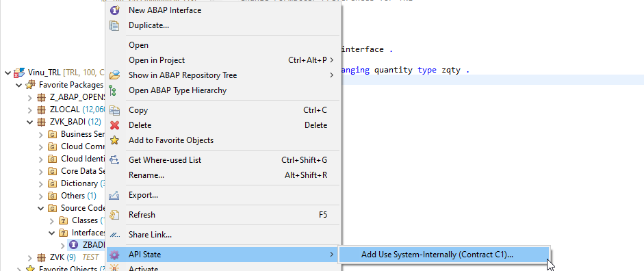Screen dimensions: 644x271
Task: Expand the Classes node
Action: (x=52, y=220)
